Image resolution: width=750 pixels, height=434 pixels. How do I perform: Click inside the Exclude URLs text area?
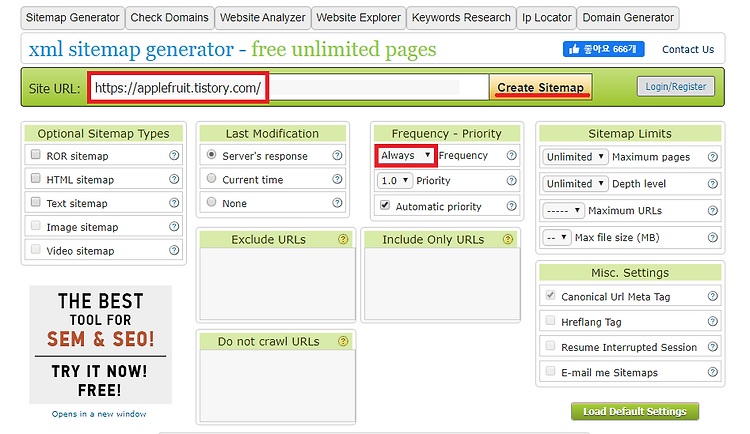277,283
